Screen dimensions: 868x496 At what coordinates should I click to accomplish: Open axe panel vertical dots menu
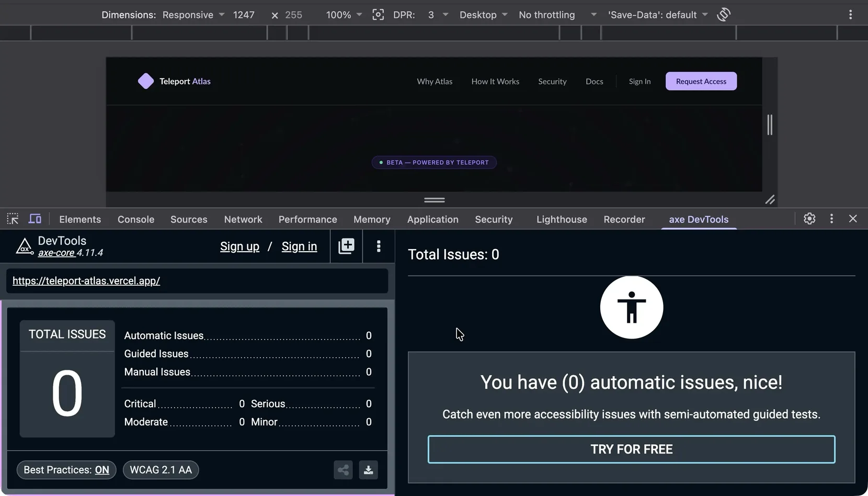379,246
